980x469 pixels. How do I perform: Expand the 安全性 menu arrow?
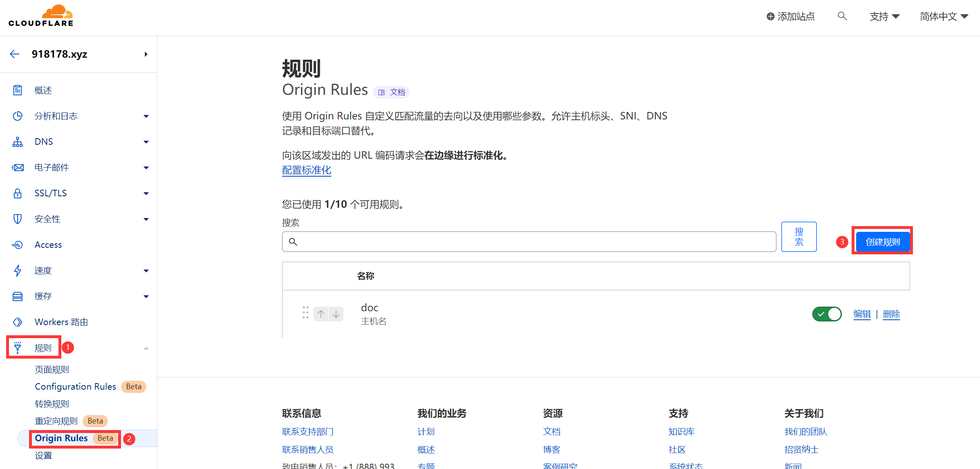coord(146,219)
